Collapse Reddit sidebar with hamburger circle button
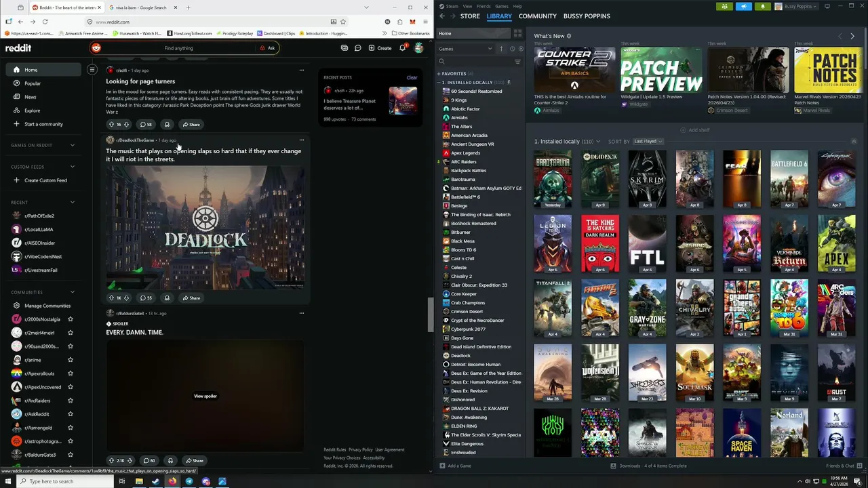The image size is (868, 488). (92, 69)
